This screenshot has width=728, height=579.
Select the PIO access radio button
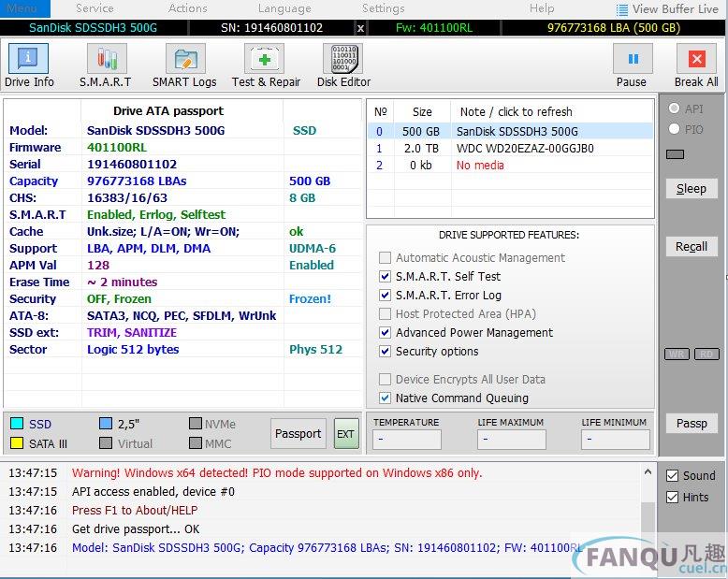(x=674, y=129)
